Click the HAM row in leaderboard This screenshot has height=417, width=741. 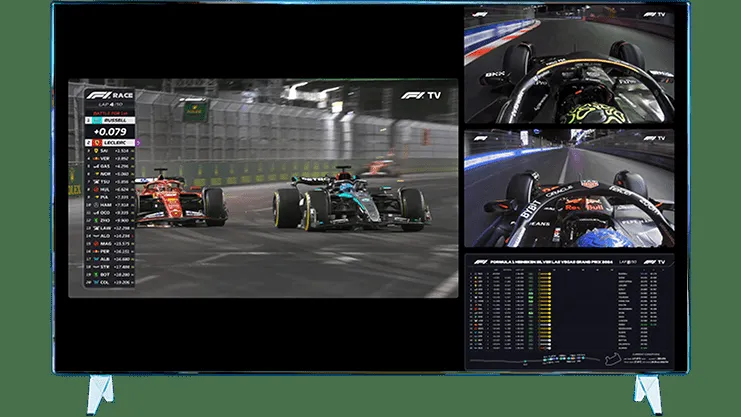110,205
